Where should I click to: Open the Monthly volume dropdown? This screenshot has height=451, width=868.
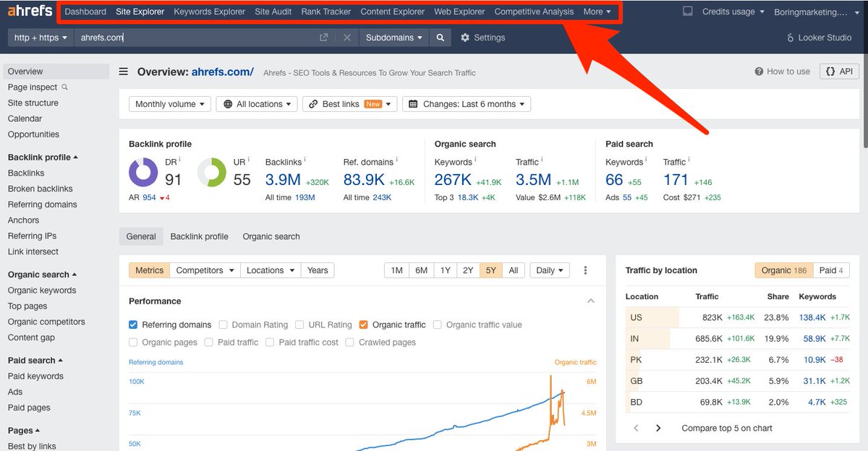[169, 103]
